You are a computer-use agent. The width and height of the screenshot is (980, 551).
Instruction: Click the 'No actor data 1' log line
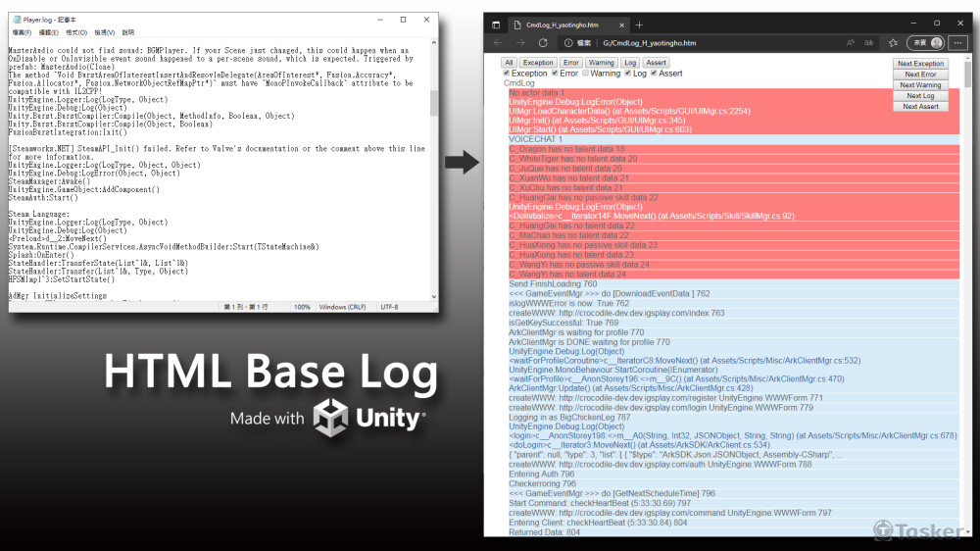pyautogui.click(x=734, y=92)
